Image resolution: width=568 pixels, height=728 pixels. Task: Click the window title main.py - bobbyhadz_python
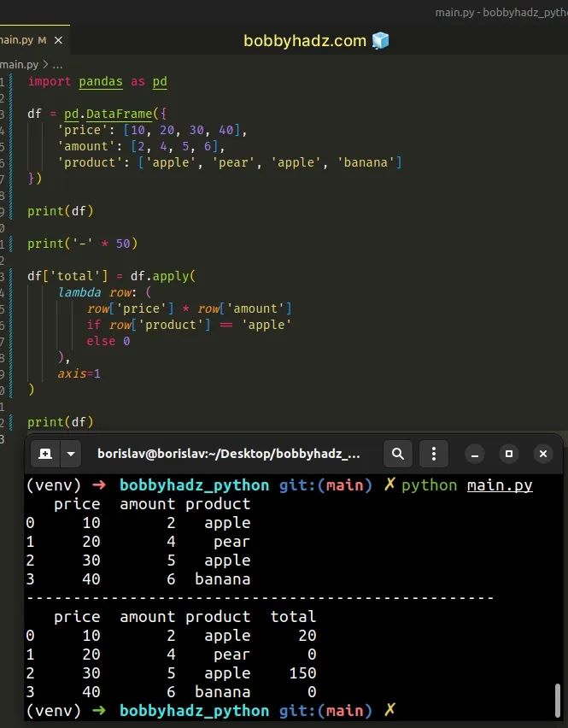coord(501,13)
